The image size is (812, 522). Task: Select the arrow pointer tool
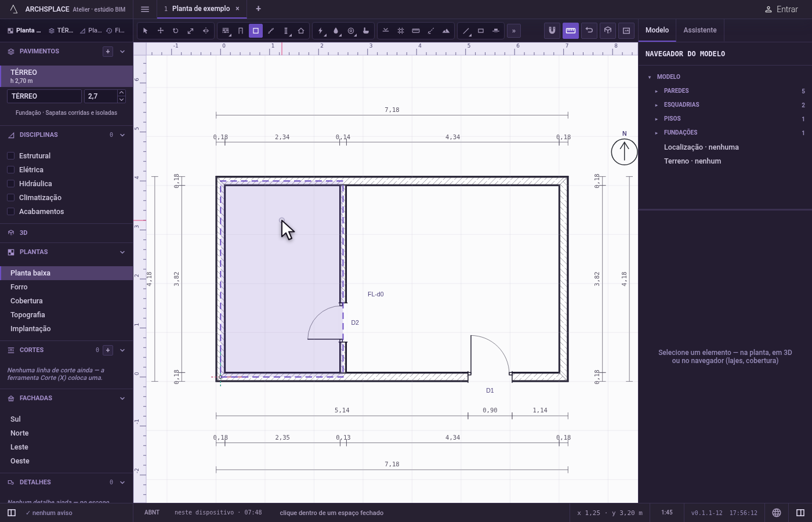[146, 31]
